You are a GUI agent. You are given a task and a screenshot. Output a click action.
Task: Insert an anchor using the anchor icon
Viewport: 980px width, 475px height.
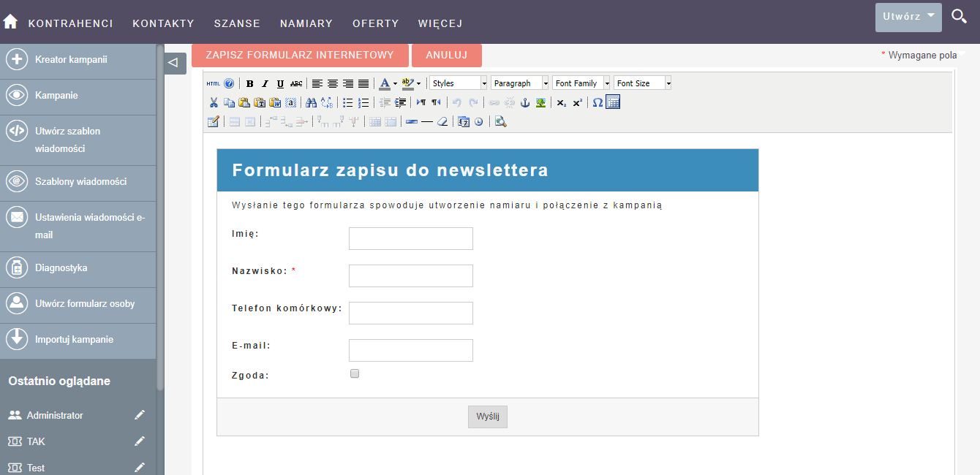524,102
